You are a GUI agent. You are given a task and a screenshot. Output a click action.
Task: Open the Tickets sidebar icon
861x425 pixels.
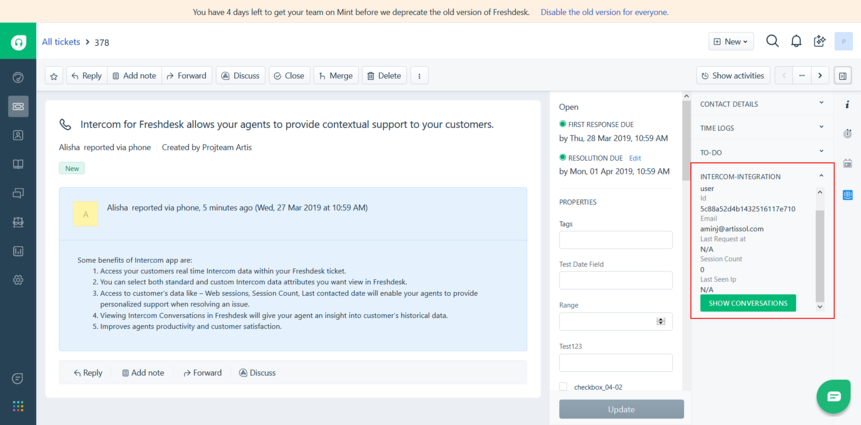click(x=18, y=106)
